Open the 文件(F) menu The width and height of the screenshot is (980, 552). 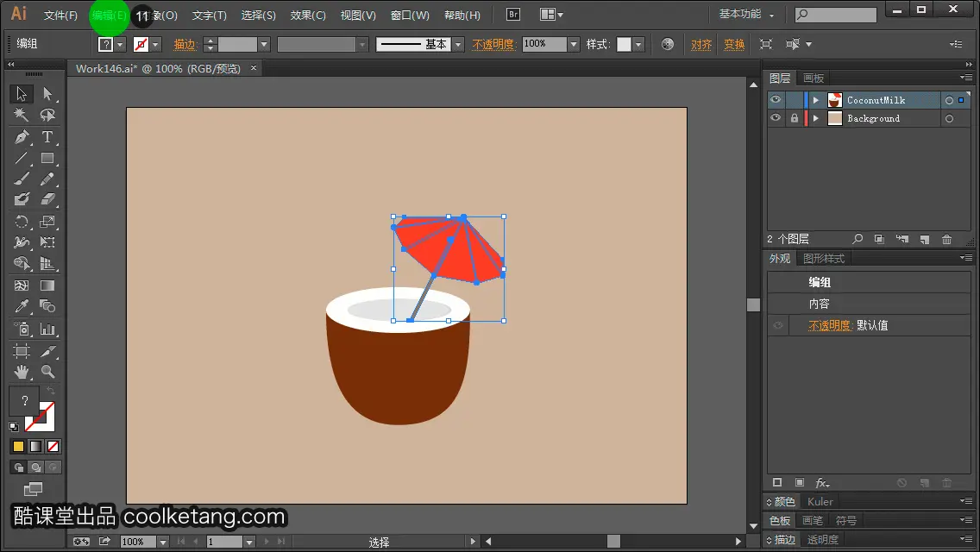pos(60,15)
